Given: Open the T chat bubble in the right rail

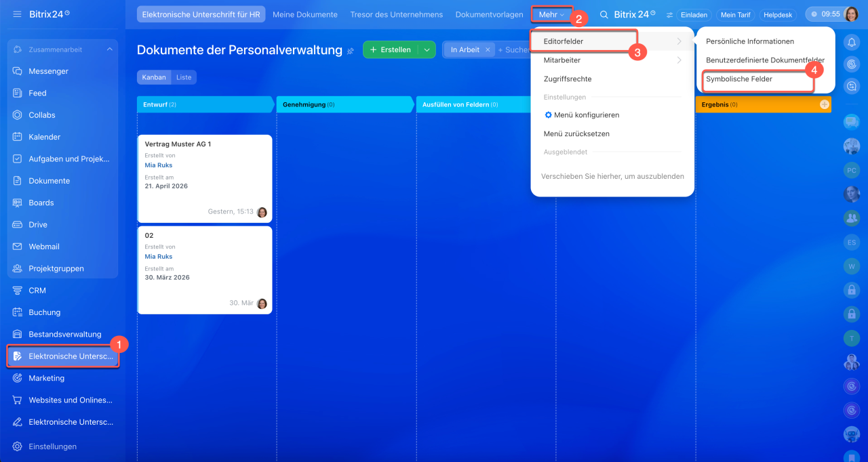Looking at the screenshot, I should coord(852,337).
